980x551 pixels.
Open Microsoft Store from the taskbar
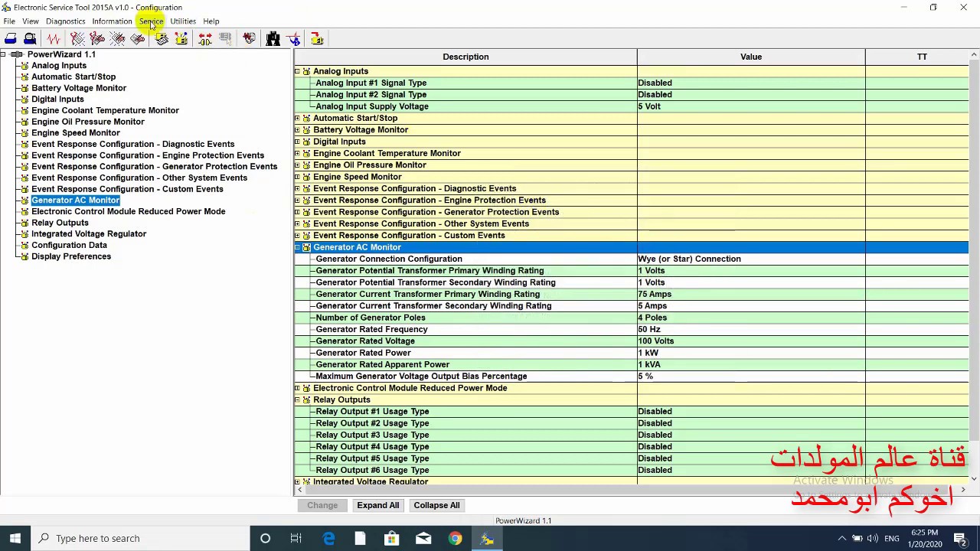391,539
